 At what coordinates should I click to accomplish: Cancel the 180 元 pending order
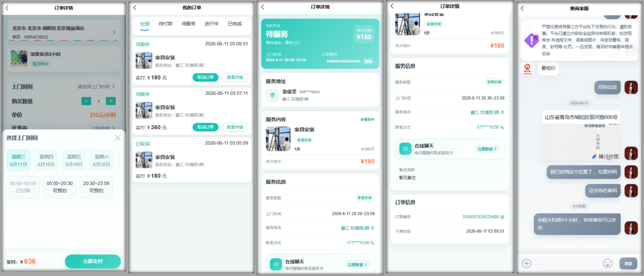coord(205,77)
